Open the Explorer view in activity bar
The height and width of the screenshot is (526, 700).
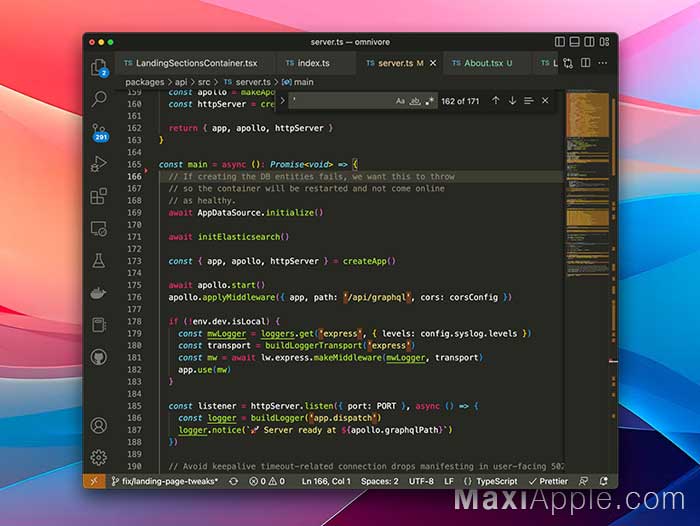pyautogui.click(x=99, y=67)
